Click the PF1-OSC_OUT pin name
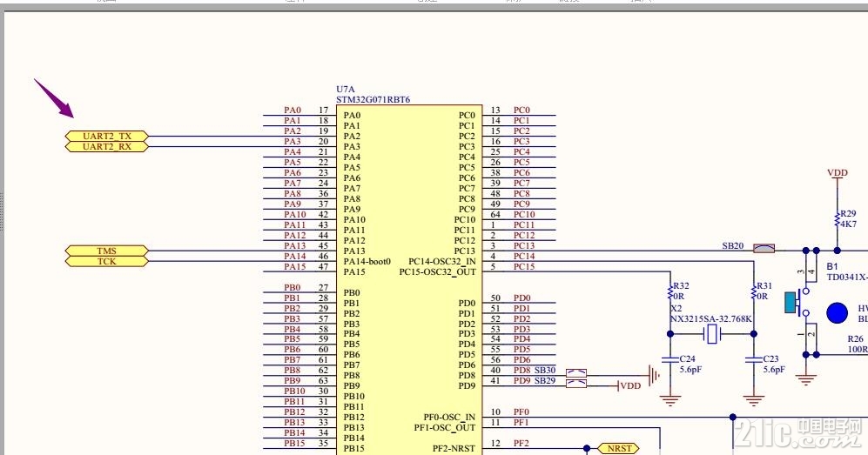Viewport: 868px width, 455px height. tap(445, 428)
